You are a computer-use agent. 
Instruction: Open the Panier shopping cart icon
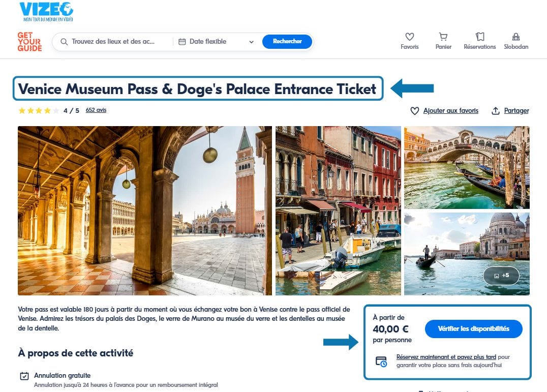[x=443, y=37]
